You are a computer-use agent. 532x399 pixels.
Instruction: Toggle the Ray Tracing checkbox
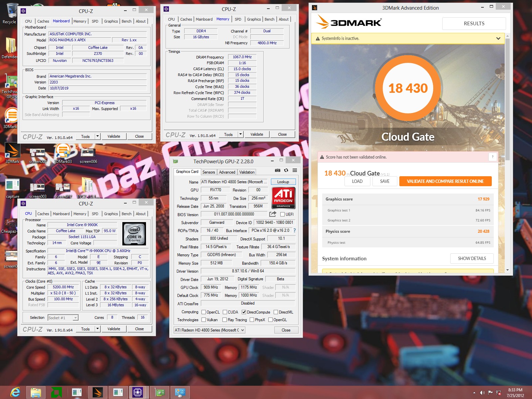point(225,320)
